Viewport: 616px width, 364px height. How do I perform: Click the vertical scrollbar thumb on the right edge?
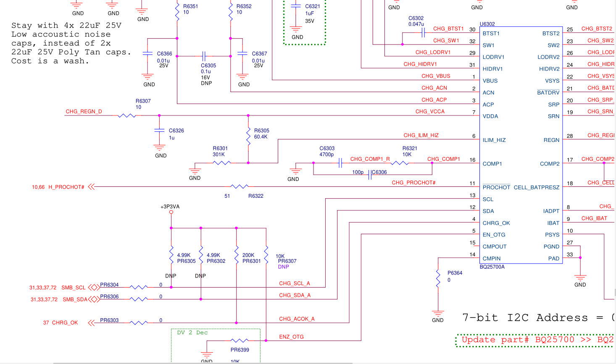615,293
